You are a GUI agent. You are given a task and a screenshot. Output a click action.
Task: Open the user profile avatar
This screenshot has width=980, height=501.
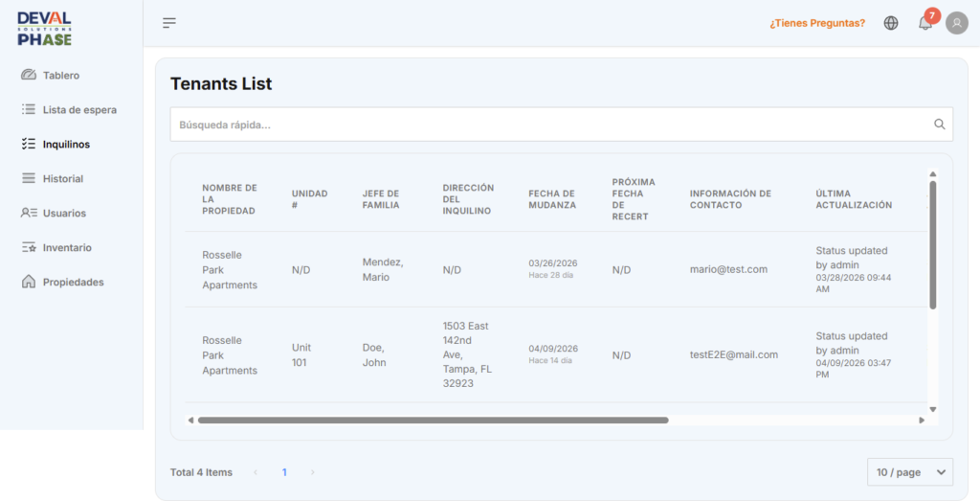pos(956,23)
